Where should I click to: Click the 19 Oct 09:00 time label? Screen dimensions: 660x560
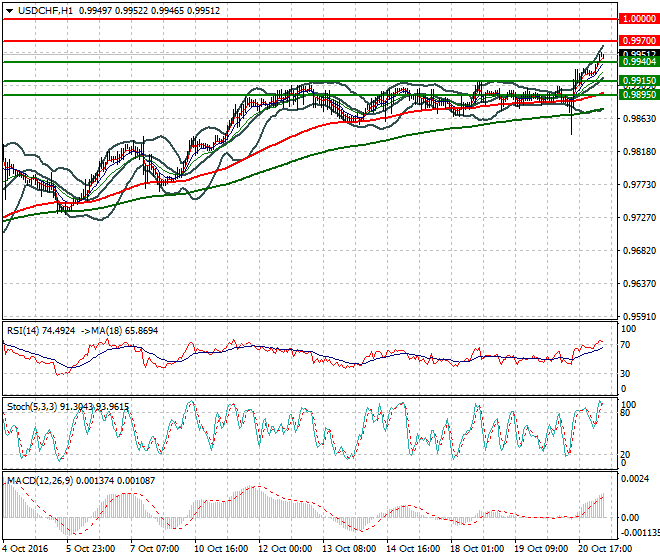coord(540,549)
